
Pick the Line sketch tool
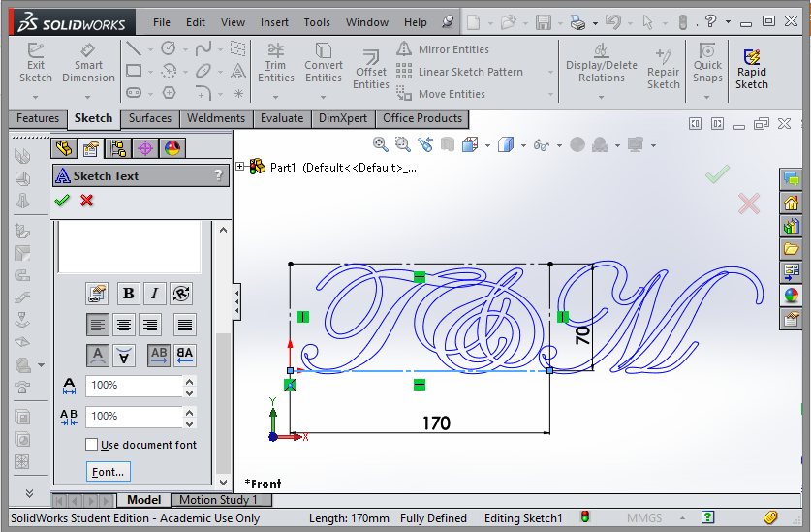[134, 49]
